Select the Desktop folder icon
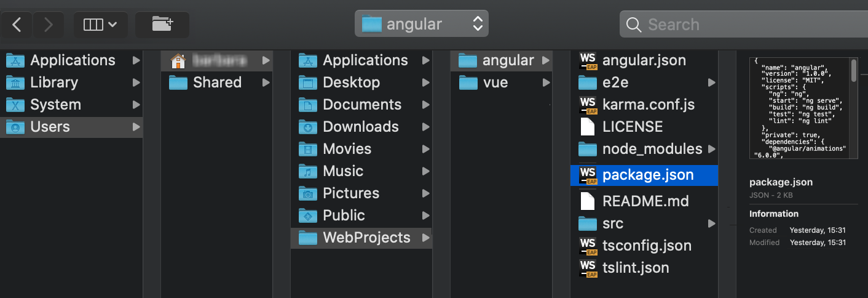 coord(307,83)
